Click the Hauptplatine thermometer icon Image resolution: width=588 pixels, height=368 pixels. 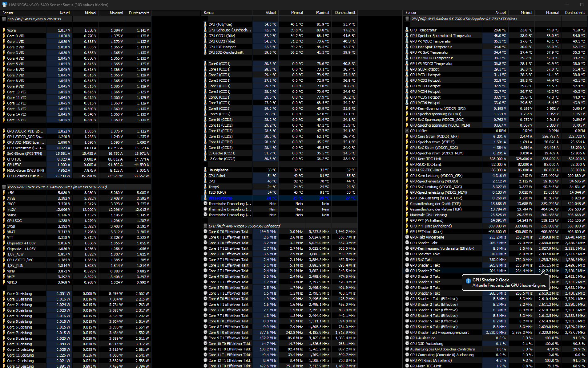pyautogui.click(x=205, y=170)
